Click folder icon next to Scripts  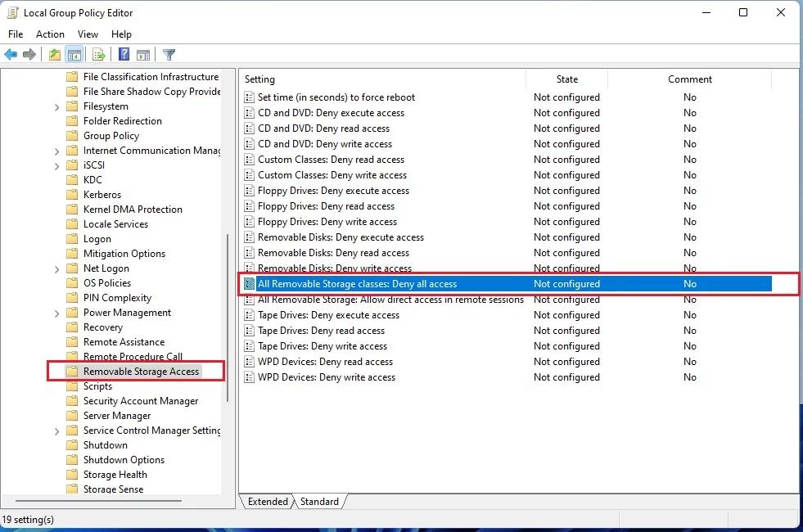click(x=72, y=386)
